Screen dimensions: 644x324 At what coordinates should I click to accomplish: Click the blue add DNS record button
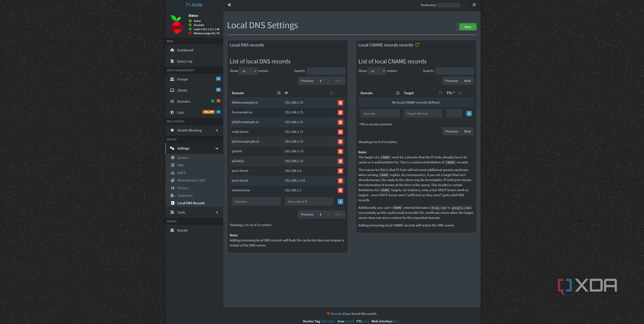[x=340, y=201]
